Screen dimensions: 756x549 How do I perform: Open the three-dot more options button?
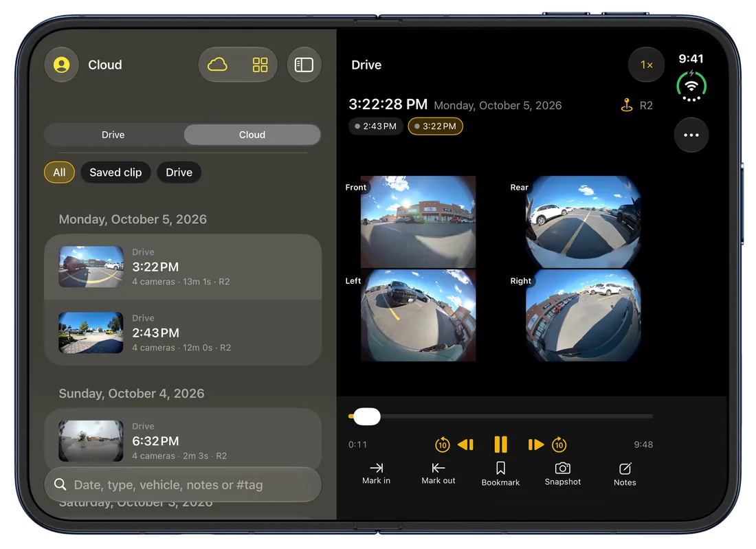tap(691, 135)
